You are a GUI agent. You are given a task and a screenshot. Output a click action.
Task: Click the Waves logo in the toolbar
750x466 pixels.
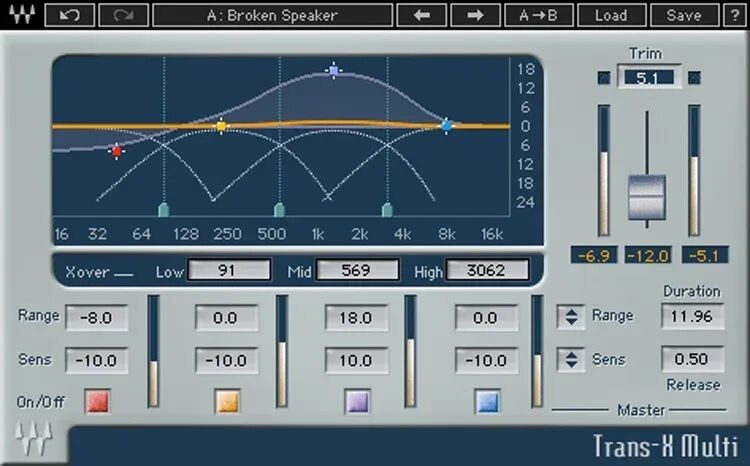click(22, 15)
